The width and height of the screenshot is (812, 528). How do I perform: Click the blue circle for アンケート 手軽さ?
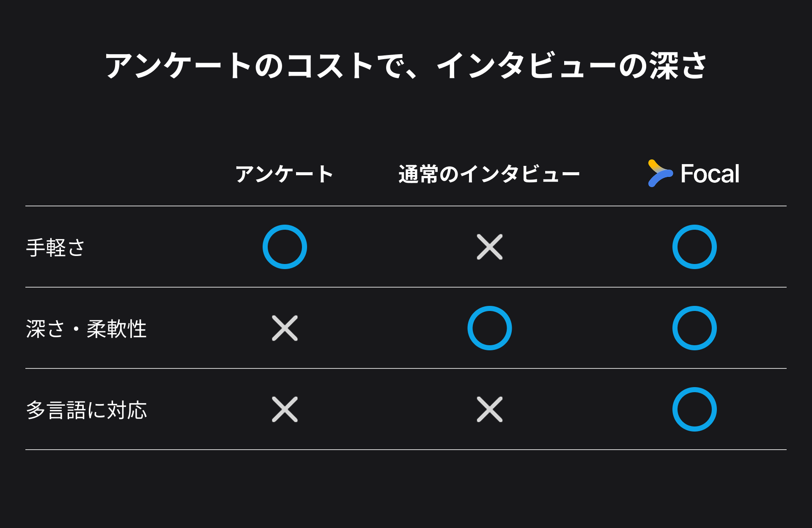point(285,247)
